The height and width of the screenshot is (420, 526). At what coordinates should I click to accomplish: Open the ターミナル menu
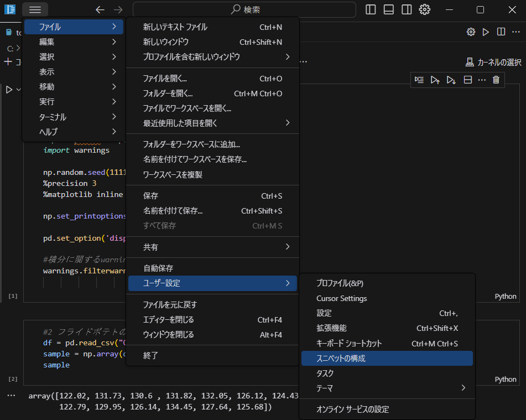(x=72, y=117)
